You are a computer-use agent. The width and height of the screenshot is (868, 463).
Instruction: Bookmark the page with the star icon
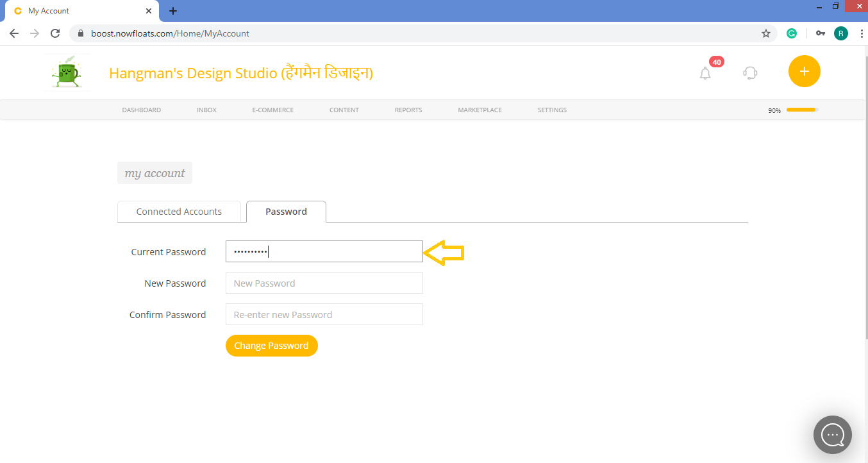(x=765, y=33)
